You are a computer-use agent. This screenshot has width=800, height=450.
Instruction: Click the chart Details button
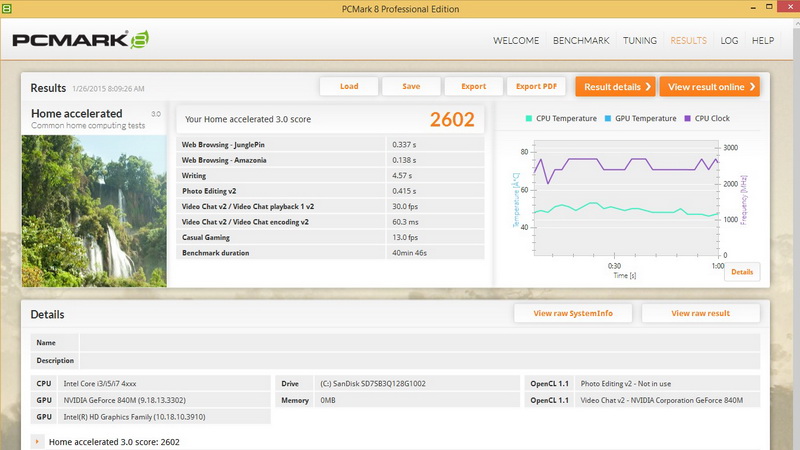click(x=742, y=272)
